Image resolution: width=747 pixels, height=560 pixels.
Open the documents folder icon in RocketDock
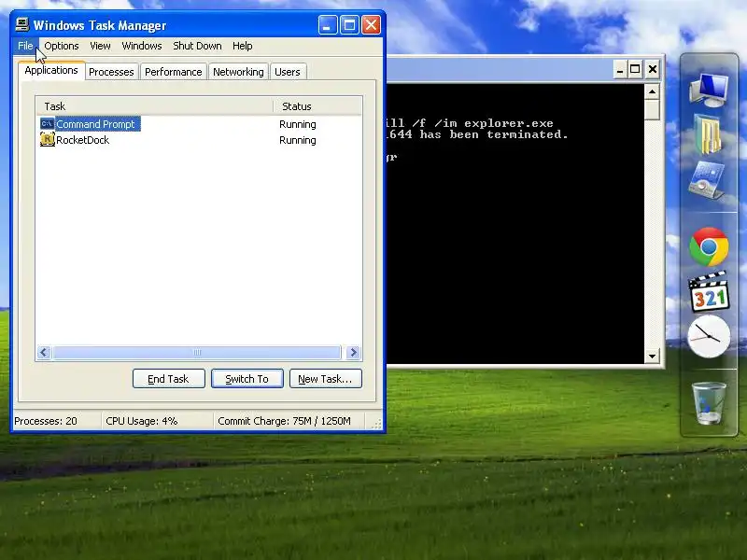point(708,133)
